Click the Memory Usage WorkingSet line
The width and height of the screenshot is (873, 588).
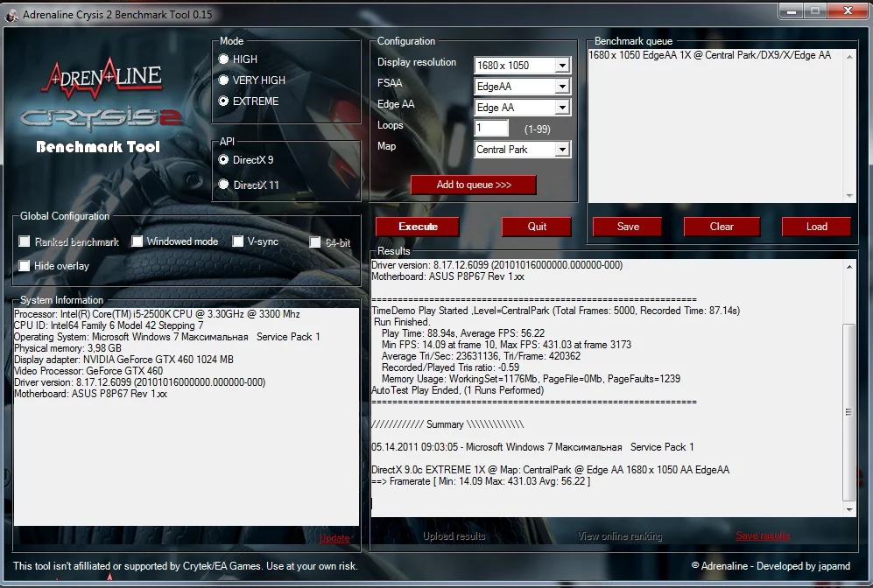coord(531,379)
